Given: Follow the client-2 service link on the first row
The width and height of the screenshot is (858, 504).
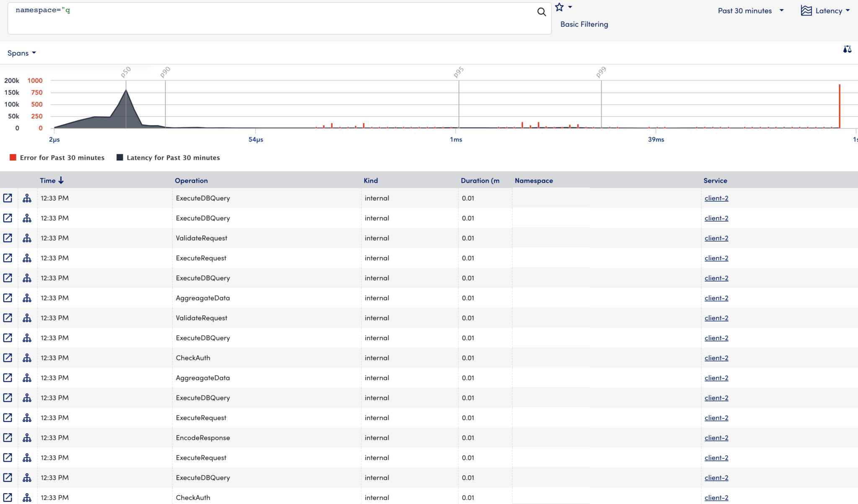Looking at the screenshot, I should click(x=716, y=198).
